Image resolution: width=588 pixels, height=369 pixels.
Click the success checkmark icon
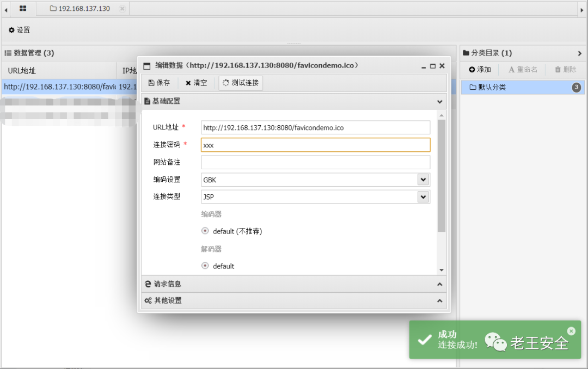(x=425, y=340)
